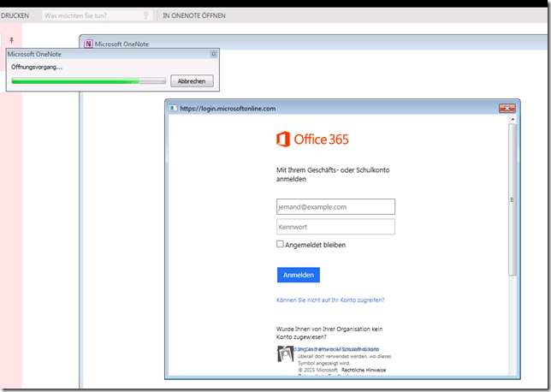The height and width of the screenshot is (392, 551).
Task: Click the lightbulb icon in search box
Action: (145, 15)
